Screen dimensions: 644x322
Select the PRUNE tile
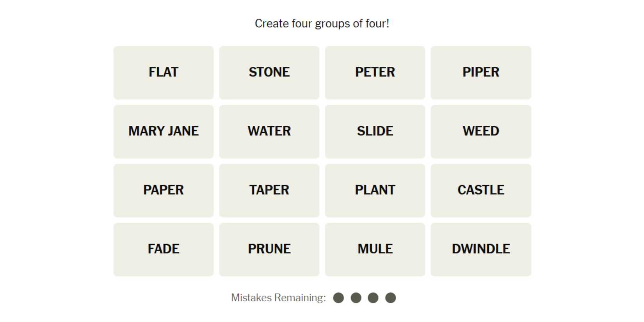269,249
